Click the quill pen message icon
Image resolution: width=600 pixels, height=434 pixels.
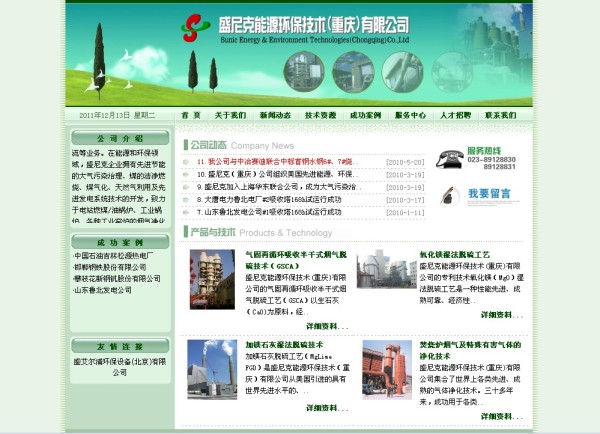click(x=450, y=196)
